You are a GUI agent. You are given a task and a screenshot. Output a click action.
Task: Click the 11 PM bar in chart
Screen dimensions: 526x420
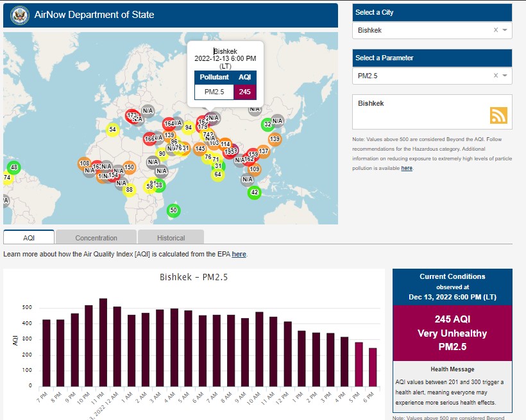pos(103,342)
